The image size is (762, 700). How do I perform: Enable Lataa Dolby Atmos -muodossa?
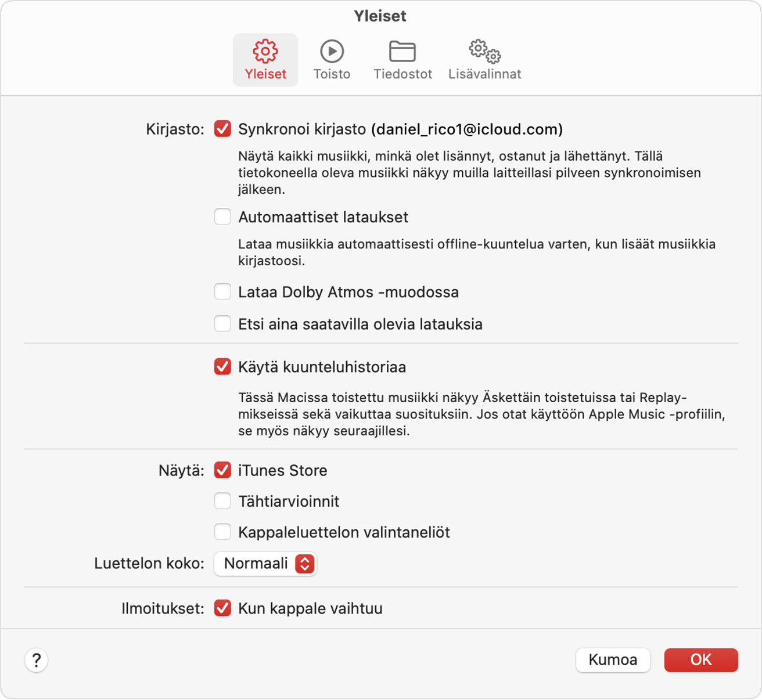222,292
